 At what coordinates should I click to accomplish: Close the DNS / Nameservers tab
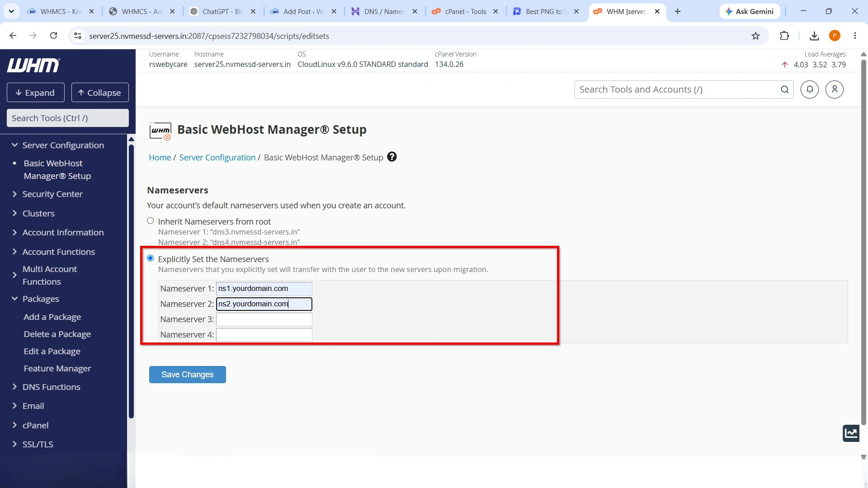pos(415,11)
